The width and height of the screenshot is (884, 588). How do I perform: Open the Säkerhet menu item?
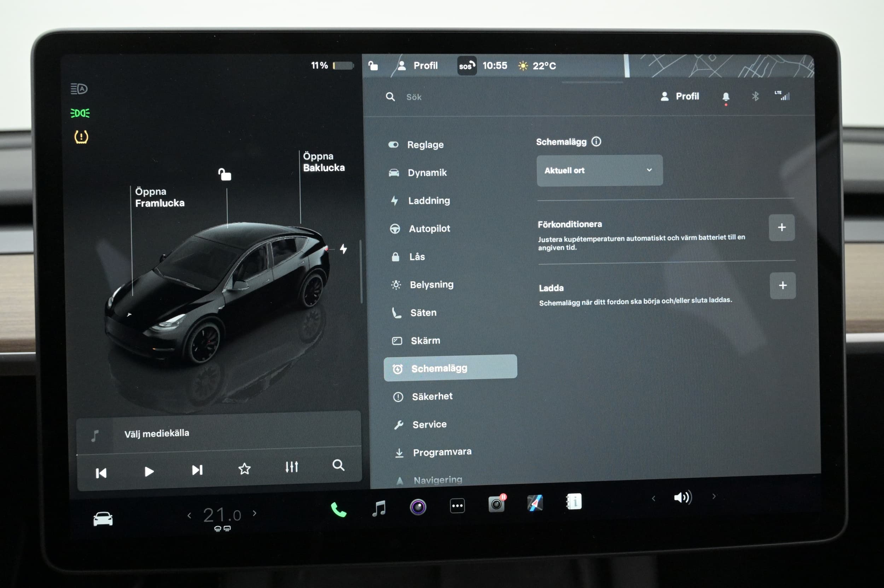tap(423, 396)
